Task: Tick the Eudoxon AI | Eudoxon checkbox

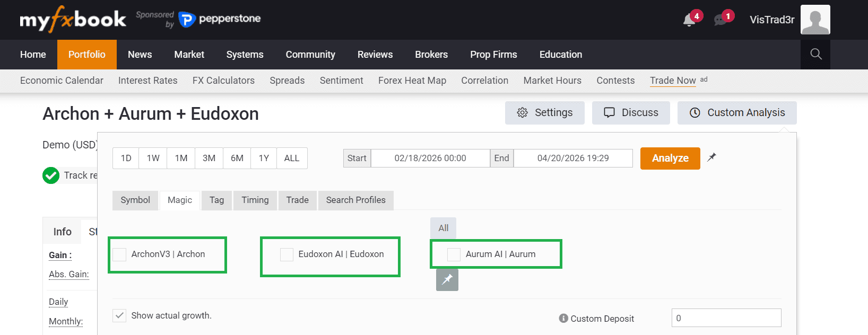Action: click(x=287, y=254)
